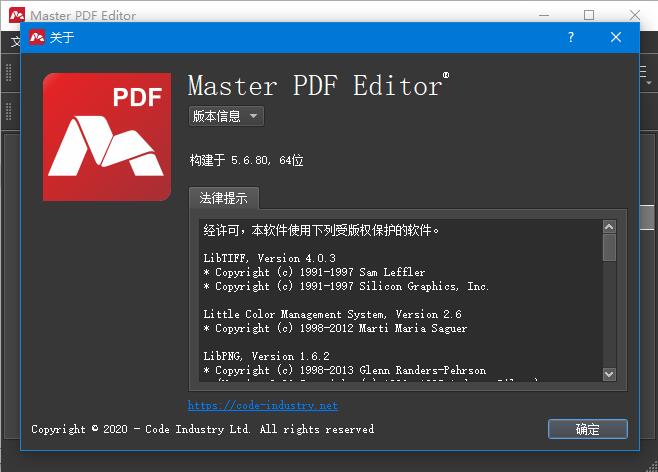Viewport: 658px width, 472px height.
Task: Click the build text 构建于 5.6.80, 64位
Action: (246, 160)
